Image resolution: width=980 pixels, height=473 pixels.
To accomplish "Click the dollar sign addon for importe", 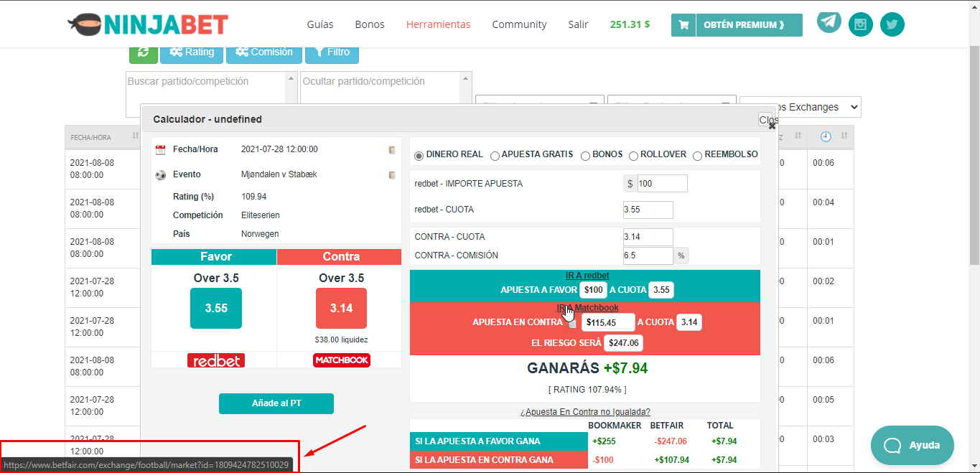I will [630, 184].
